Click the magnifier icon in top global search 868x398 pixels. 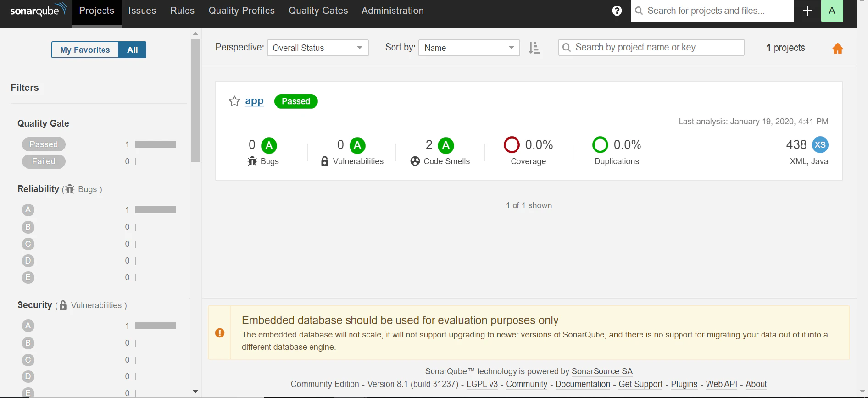click(639, 11)
